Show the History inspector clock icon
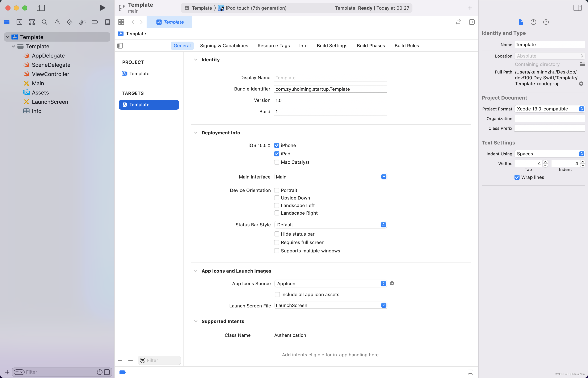This screenshot has height=378, width=588. point(533,22)
